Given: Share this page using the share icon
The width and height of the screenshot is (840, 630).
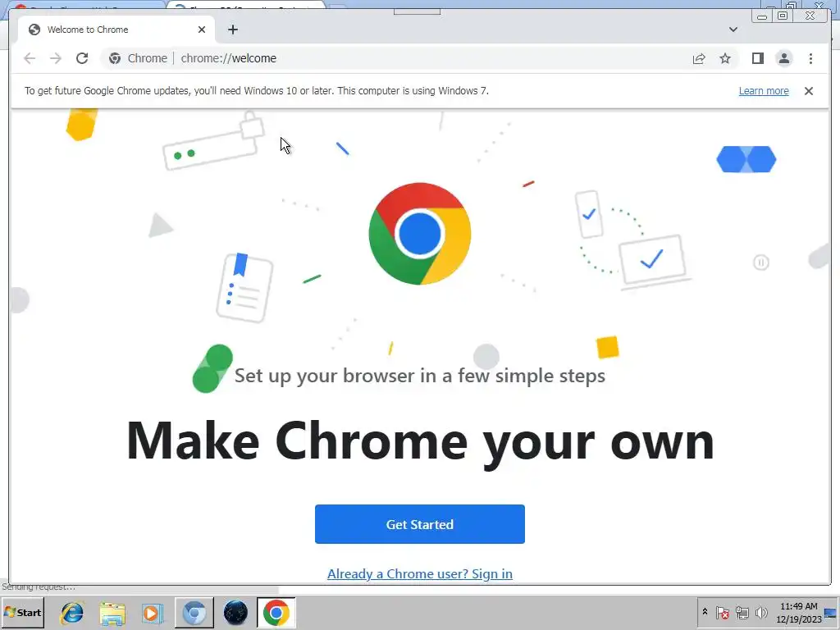Looking at the screenshot, I should click(699, 58).
